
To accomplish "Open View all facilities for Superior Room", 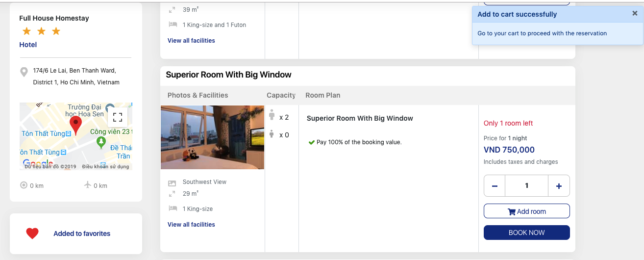I will (191, 225).
